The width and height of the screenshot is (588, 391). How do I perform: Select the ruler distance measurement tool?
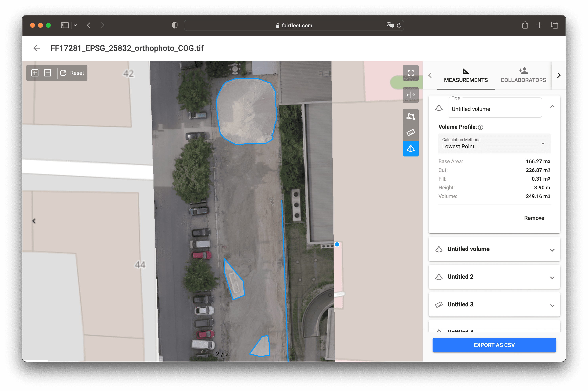point(411,132)
